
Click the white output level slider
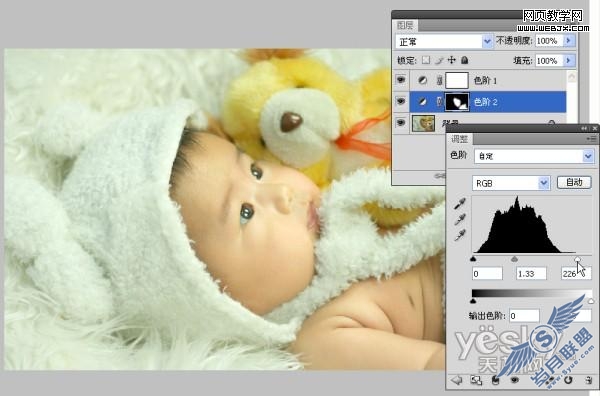pos(591,301)
